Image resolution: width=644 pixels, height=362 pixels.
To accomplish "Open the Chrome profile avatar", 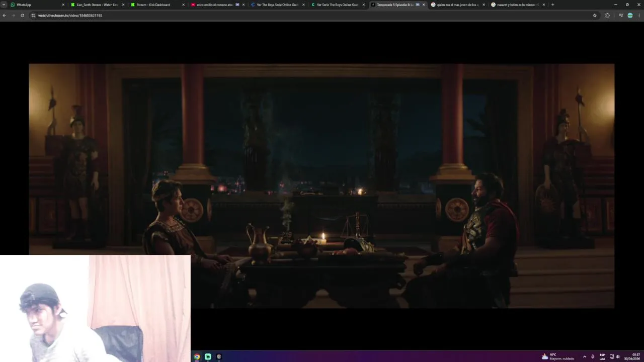I will pos(630,16).
